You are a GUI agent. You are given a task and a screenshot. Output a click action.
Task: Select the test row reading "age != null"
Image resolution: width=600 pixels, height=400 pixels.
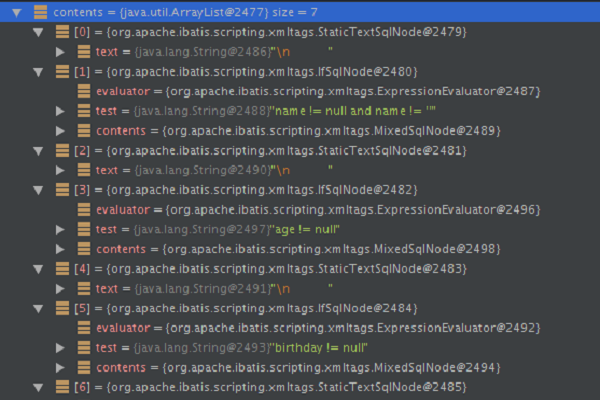coord(300,229)
